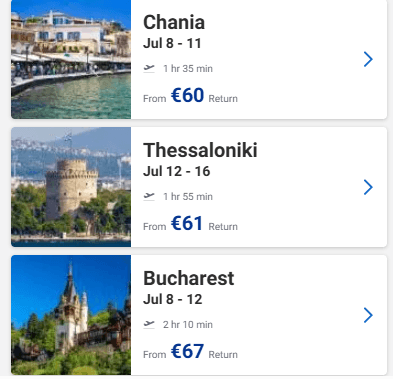
Task: Select the Bucharest destination title
Action: coord(189,278)
